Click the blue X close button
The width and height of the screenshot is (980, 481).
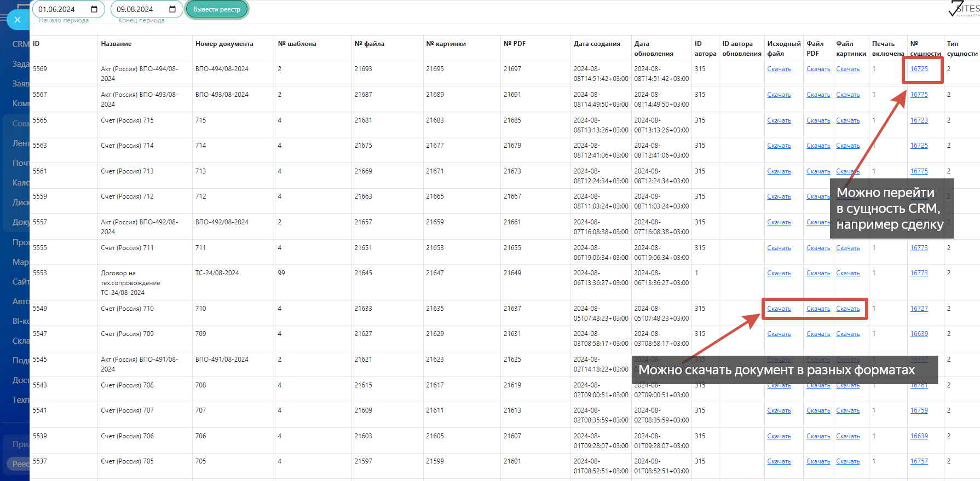pyautogui.click(x=18, y=20)
